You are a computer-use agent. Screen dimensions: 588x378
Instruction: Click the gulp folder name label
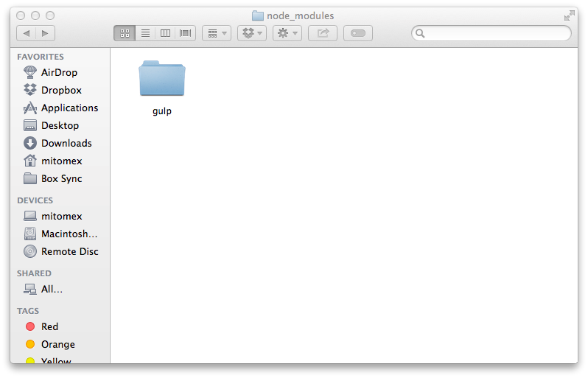[x=162, y=111]
